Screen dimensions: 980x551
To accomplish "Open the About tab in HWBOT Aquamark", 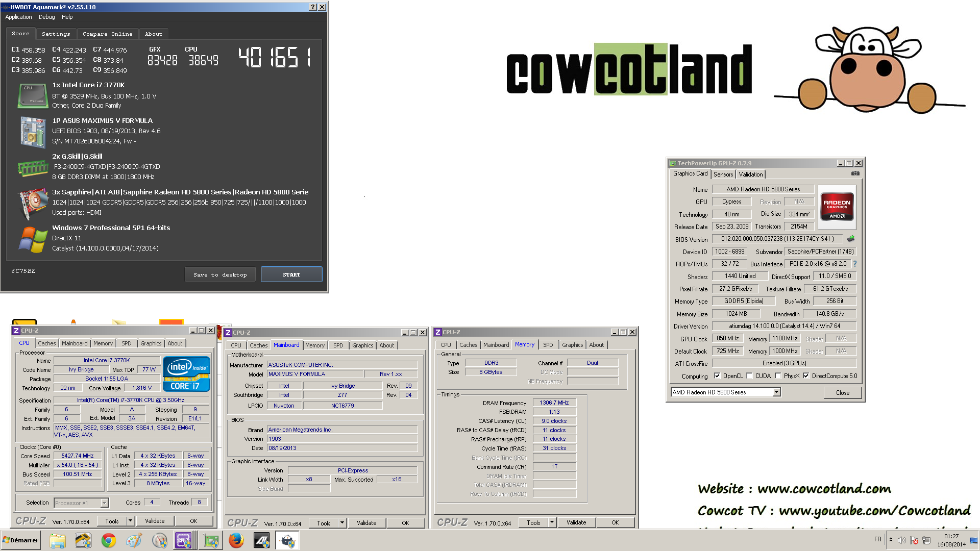I will [x=153, y=34].
